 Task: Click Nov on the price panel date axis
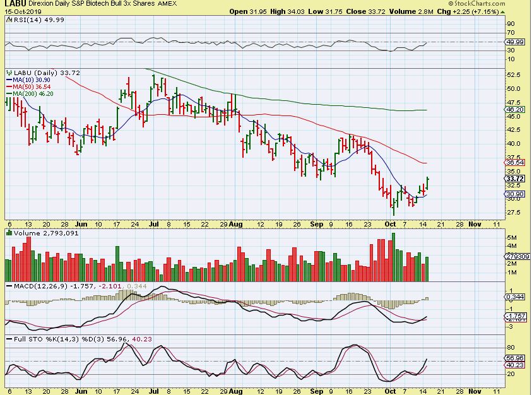tap(475, 224)
